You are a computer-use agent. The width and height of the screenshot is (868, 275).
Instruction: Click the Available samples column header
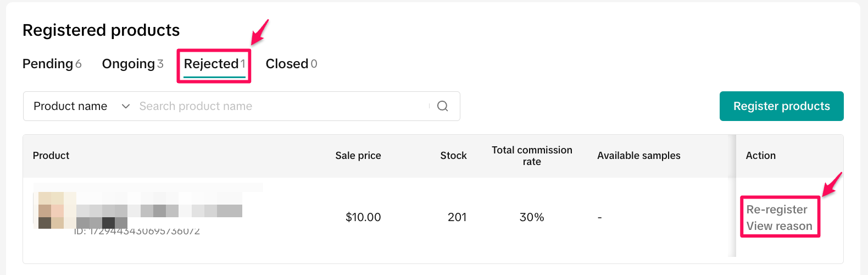pos(638,156)
